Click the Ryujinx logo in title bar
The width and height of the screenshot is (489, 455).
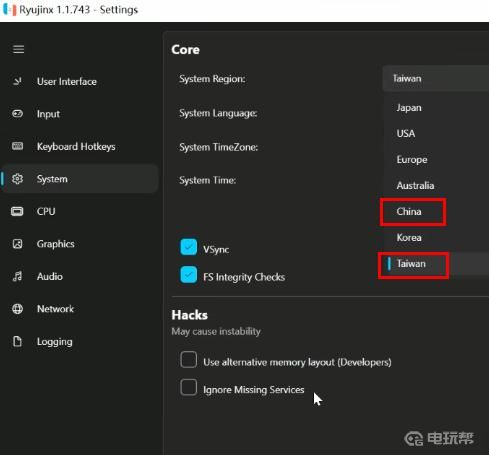[9, 9]
